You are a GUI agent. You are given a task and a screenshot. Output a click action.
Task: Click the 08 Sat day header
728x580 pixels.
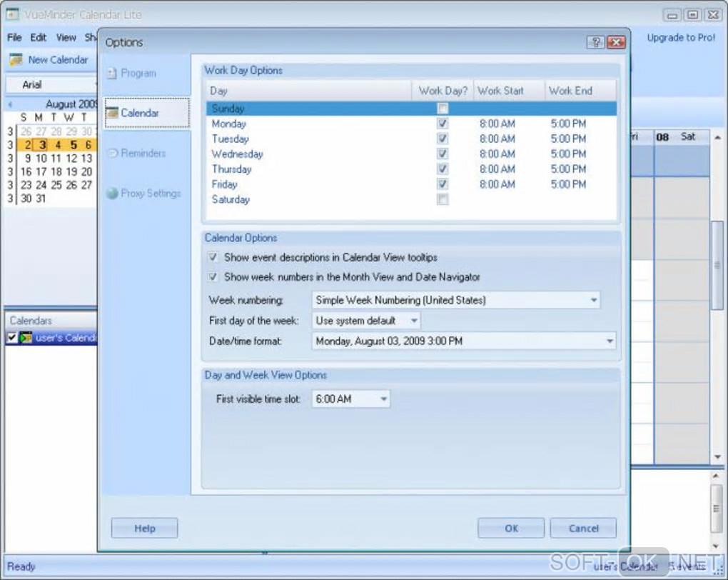point(682,136)
